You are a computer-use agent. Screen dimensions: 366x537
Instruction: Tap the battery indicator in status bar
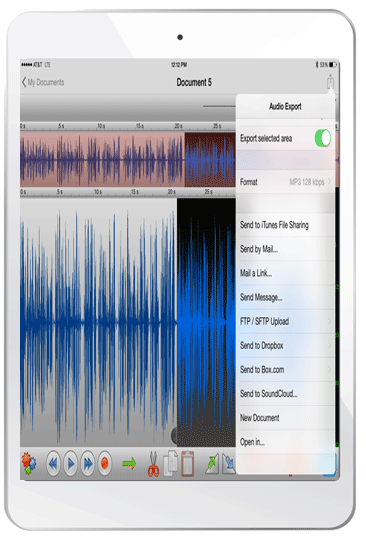click(333, 64)
